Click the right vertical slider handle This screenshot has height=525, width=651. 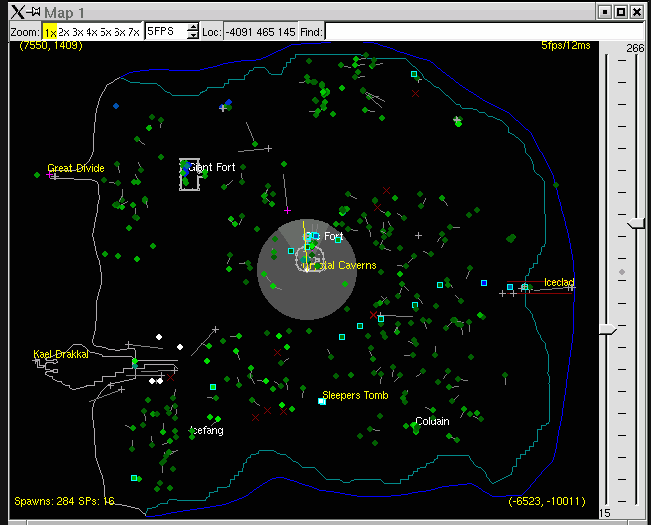pos(636,224)
